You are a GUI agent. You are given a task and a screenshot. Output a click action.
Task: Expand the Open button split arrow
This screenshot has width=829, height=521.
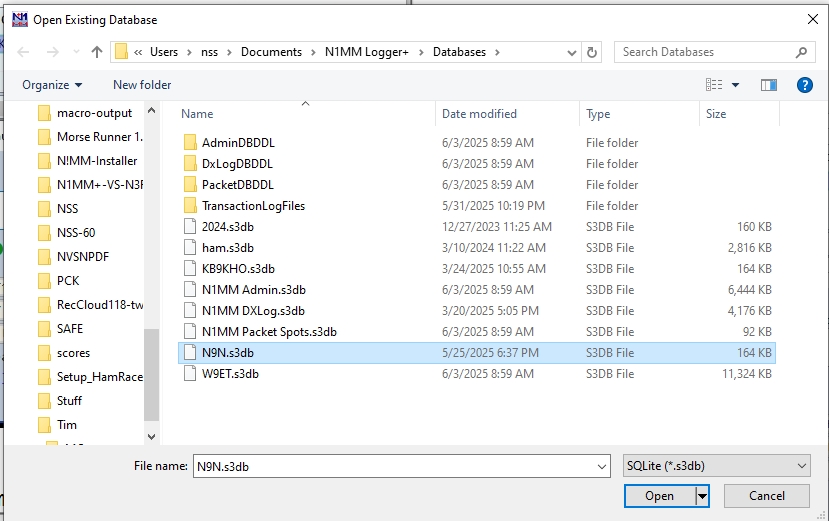(x=703, y=496)
